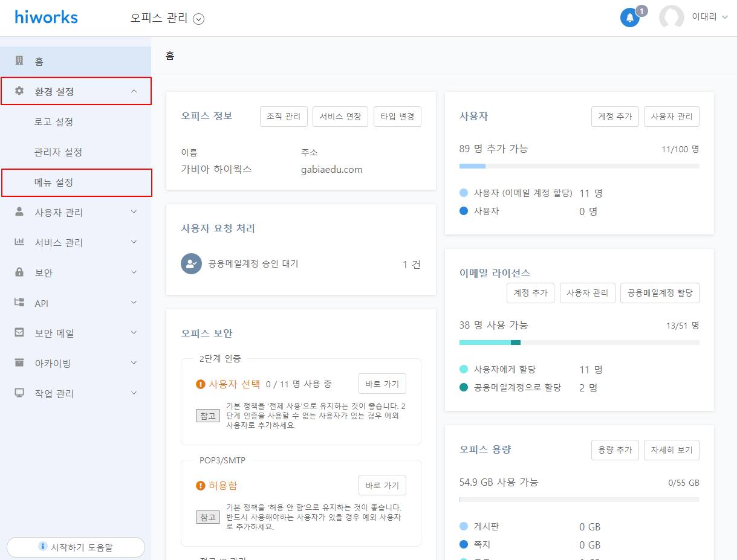Go to 관리자 설정 submenu item
This screenshot has width=737, height=560.
[x=58, y=152]
